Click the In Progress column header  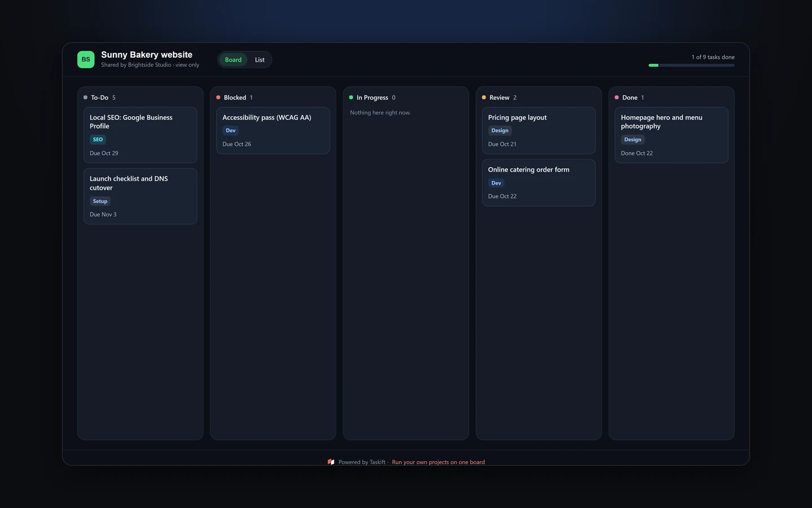click(x=372, y=98)
